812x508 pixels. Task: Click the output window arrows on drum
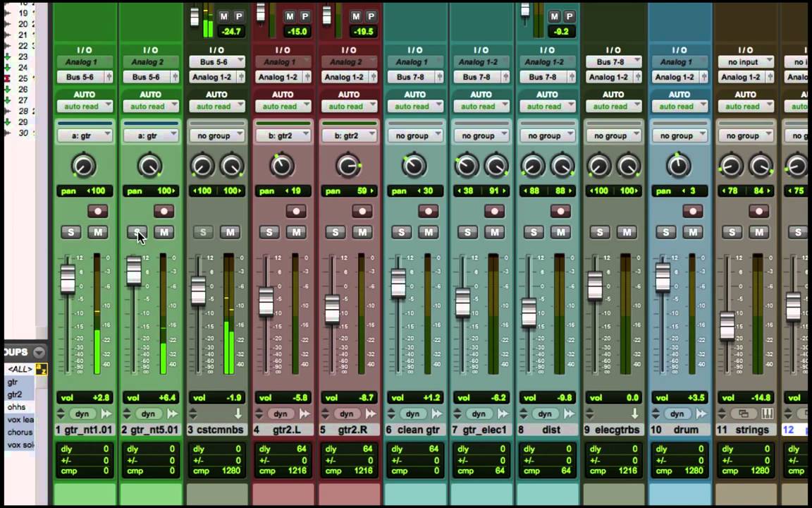click(x=701, y=413)
